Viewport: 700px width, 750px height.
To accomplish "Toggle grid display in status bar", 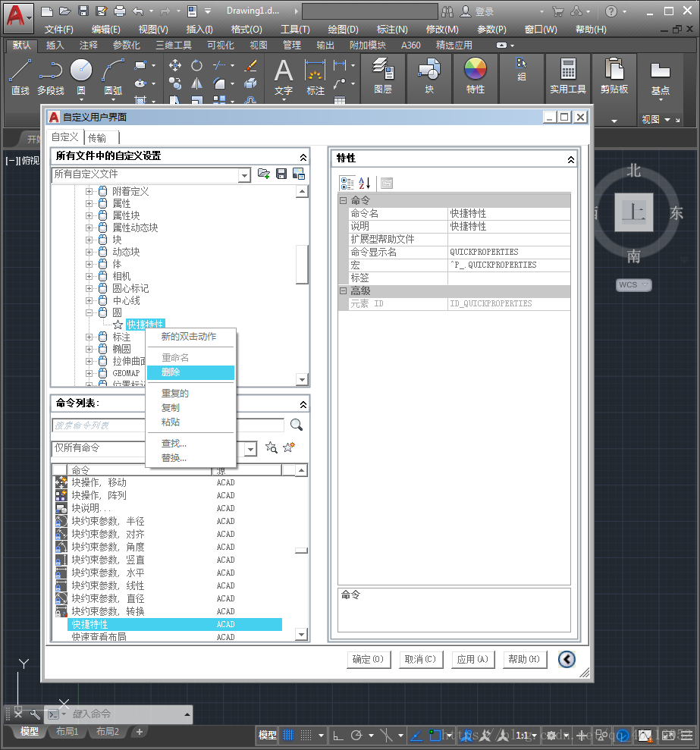I will (288, 735).
